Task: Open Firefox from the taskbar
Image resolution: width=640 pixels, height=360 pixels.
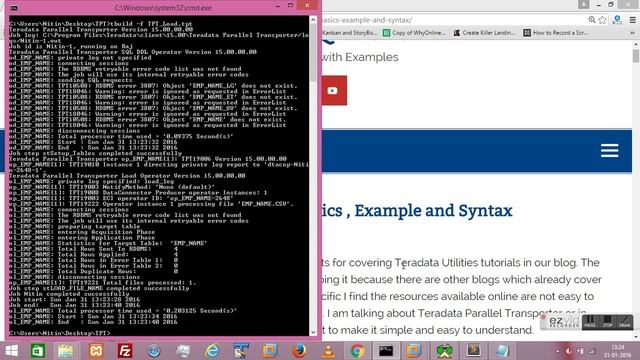Action: pos(299,351)
